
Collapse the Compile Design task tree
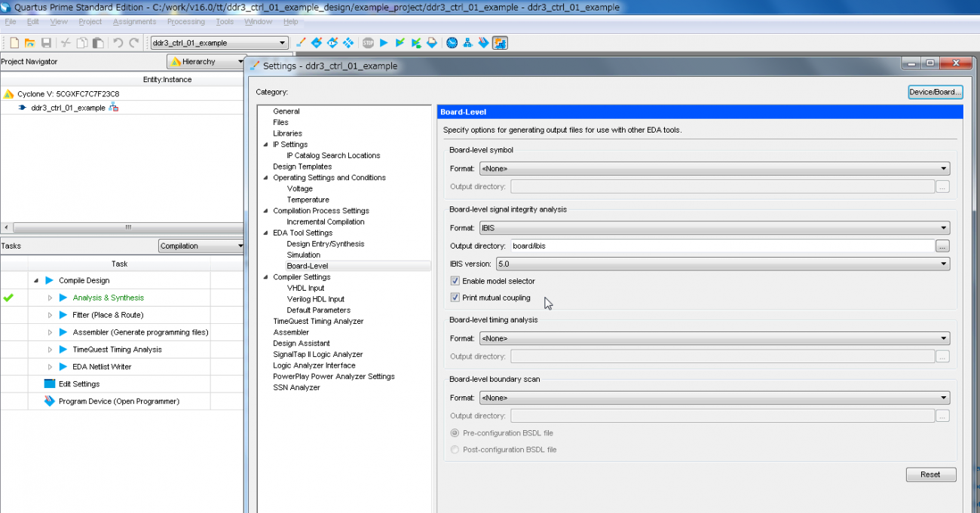tap(36, 280)
